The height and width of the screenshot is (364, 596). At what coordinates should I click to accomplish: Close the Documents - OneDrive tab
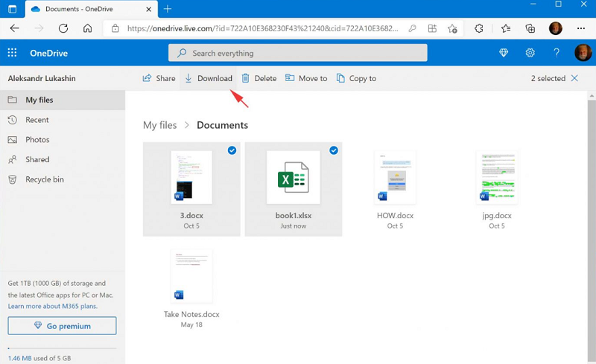[x=148, y=9]
